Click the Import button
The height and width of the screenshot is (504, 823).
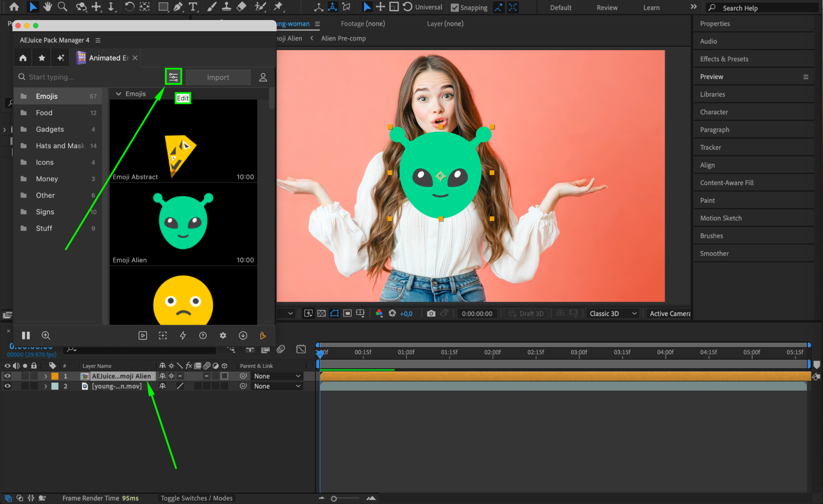click(218, 77)
